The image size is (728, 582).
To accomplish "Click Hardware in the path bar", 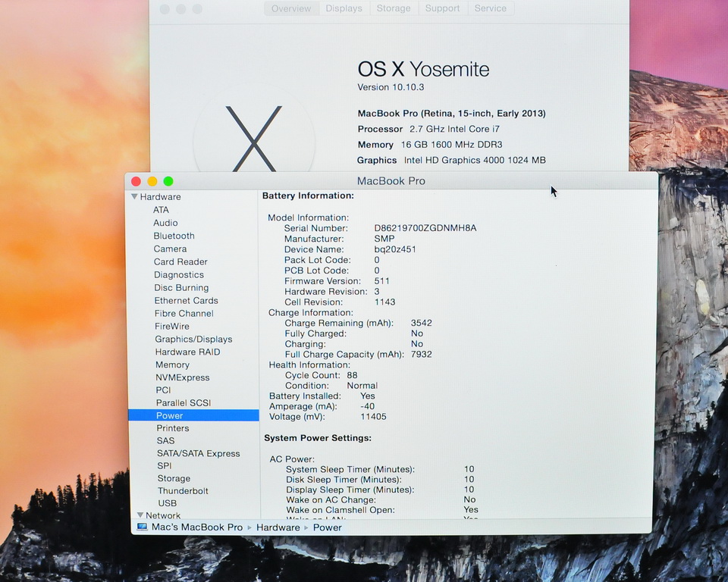I will 278,527.
